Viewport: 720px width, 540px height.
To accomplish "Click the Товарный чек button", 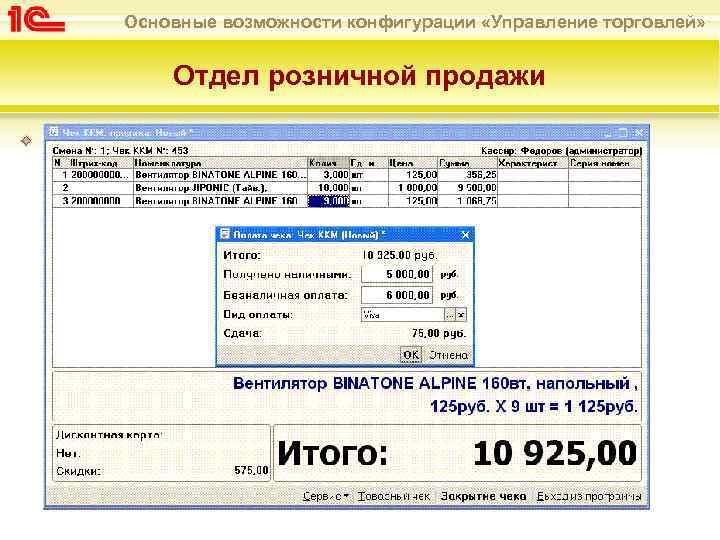I will 394,496.
